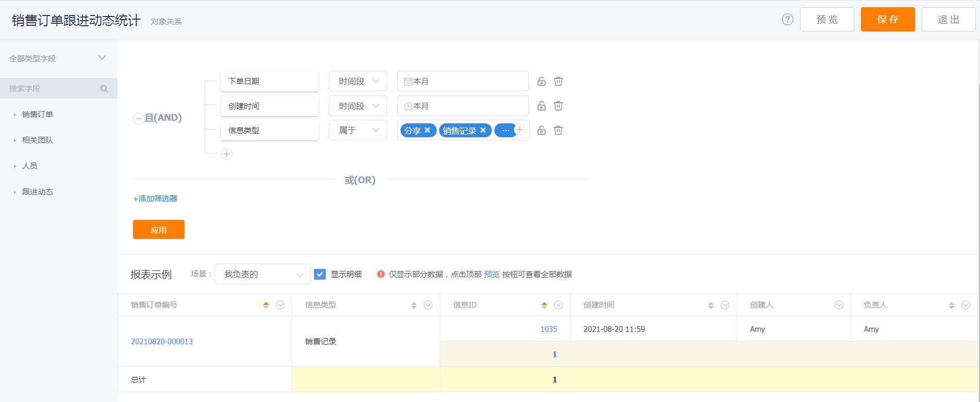980x402 pixels.
Task: Toggle lock icon on 下单日期 row
Action: (x=541, y=81)
